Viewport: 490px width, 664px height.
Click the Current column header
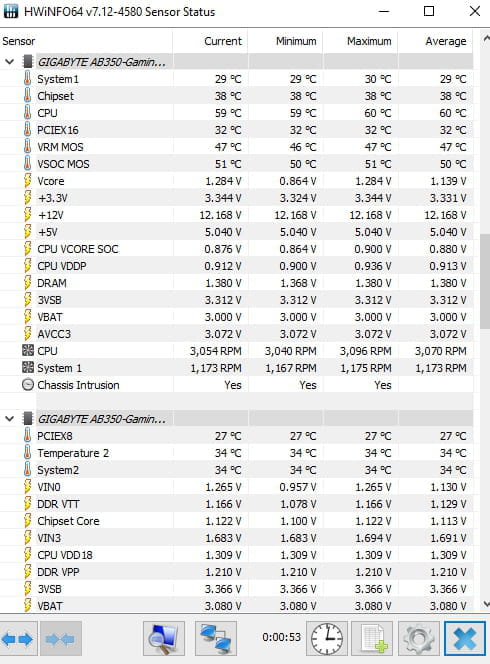pyautogui.click(x=210, y=41)
